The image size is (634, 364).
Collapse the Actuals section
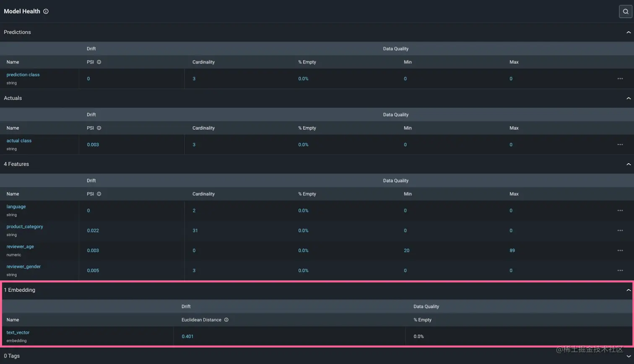tap(628, 98)
